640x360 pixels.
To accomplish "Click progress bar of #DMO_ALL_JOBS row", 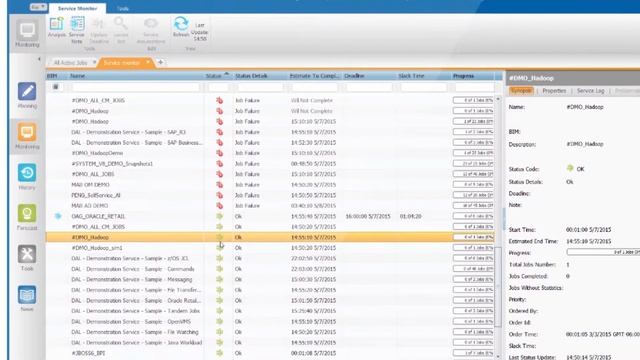I will (x=473, y=174).
